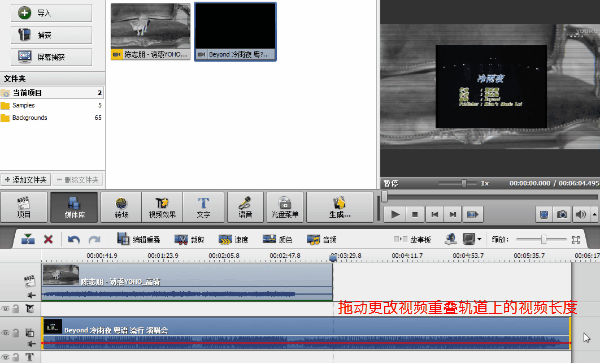600x363 pixels.
Task: Select the Current Project (当前项目) folder
Action: [x=52, y=93]
